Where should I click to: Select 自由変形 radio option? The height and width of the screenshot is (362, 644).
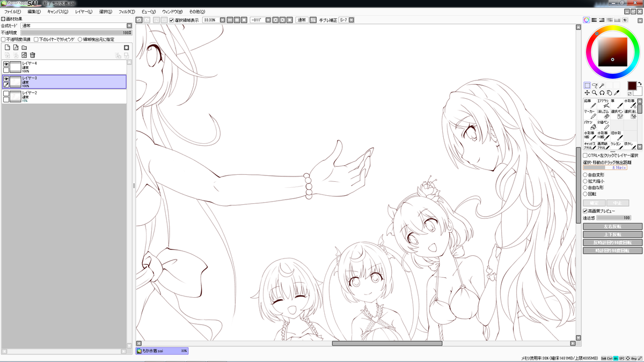coord(586,175)
